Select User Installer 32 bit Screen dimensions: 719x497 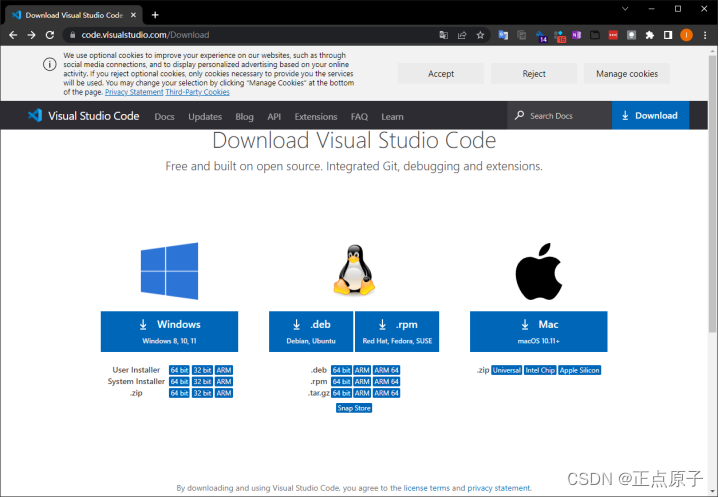(x=202, y=370)
